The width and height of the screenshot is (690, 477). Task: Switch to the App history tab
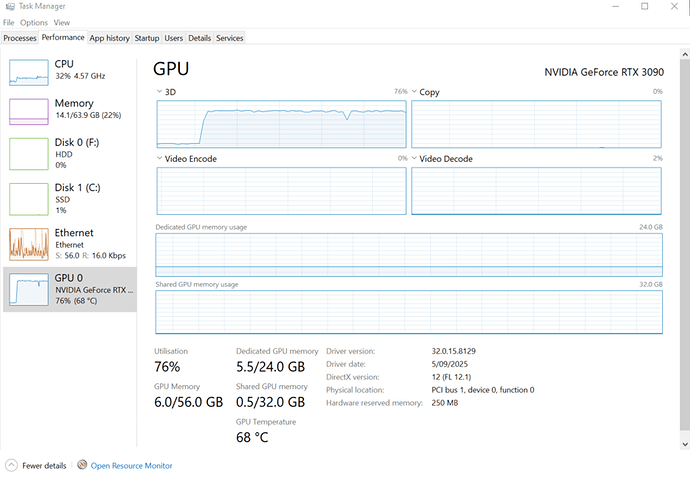(109, 38)
